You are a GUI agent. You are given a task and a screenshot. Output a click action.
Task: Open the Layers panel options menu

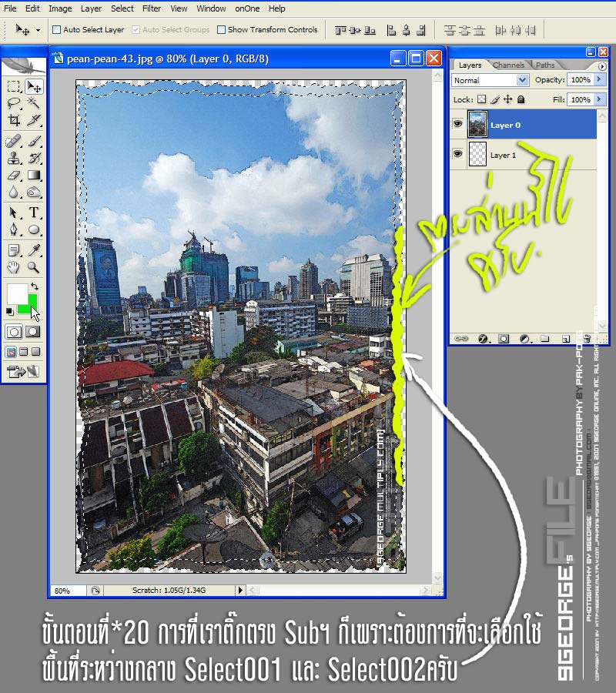point(602,66)
